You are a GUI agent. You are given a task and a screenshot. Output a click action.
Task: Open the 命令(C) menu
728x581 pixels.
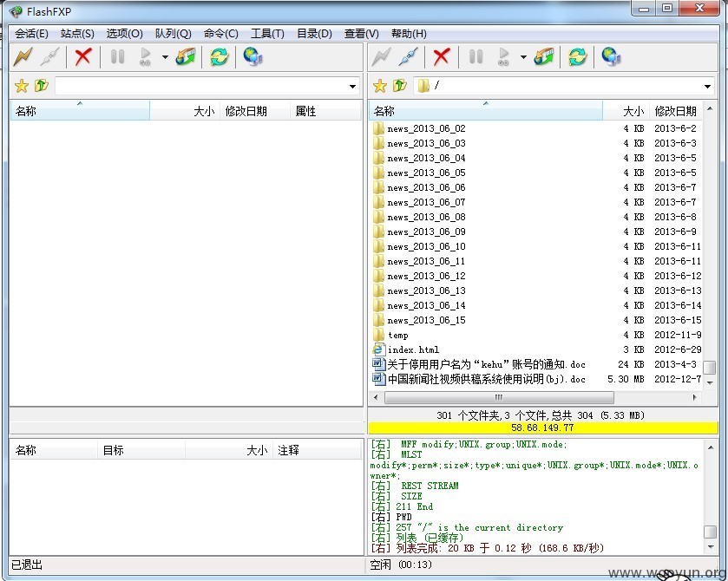(x=221, y=34)
